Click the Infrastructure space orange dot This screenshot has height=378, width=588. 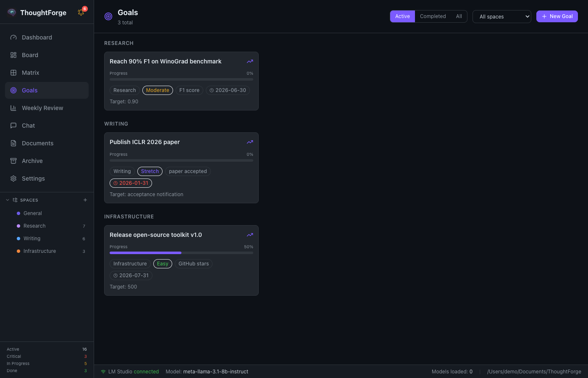[18, 251]
